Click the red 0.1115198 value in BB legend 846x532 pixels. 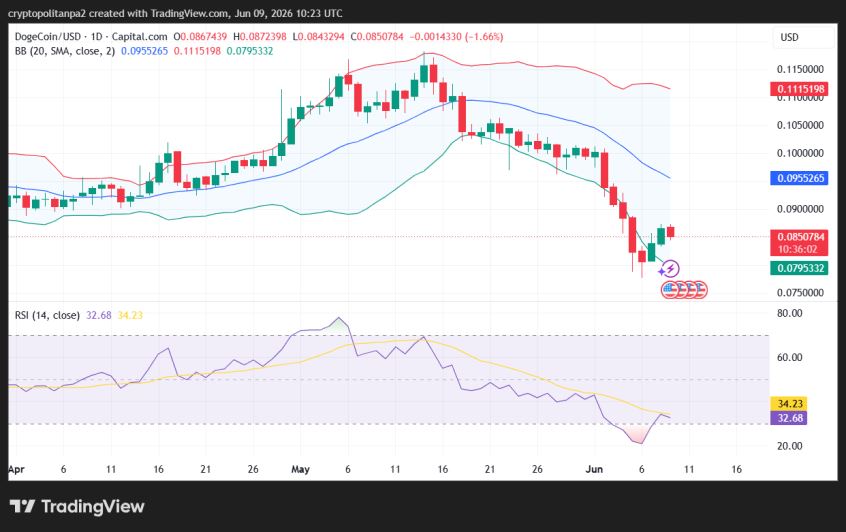197,51
